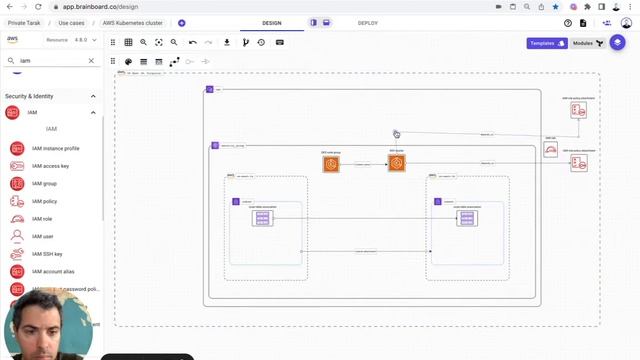The image size is (640, 360).
Task: Clear the iam search field
Action: (x=91, y=61)
